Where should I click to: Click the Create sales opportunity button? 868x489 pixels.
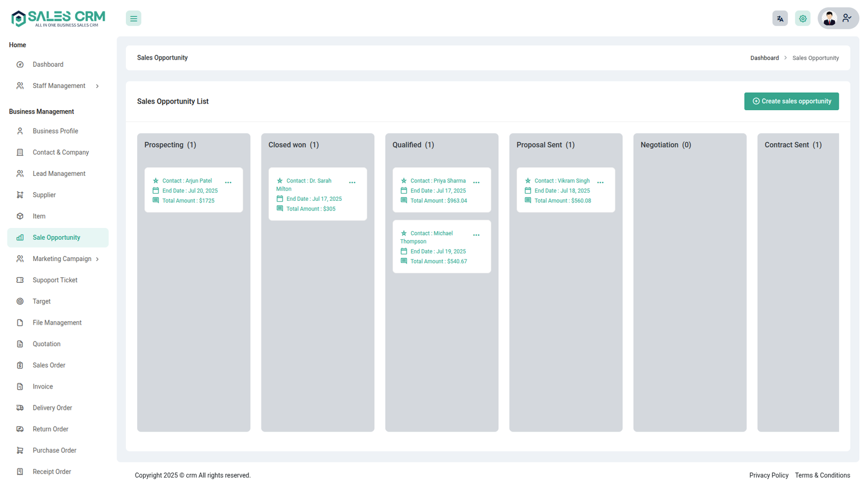tap(791, 101)
